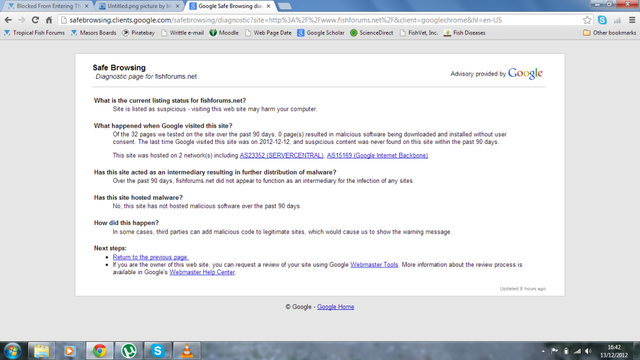Open Webmaster Tools link

pos(374,264)
